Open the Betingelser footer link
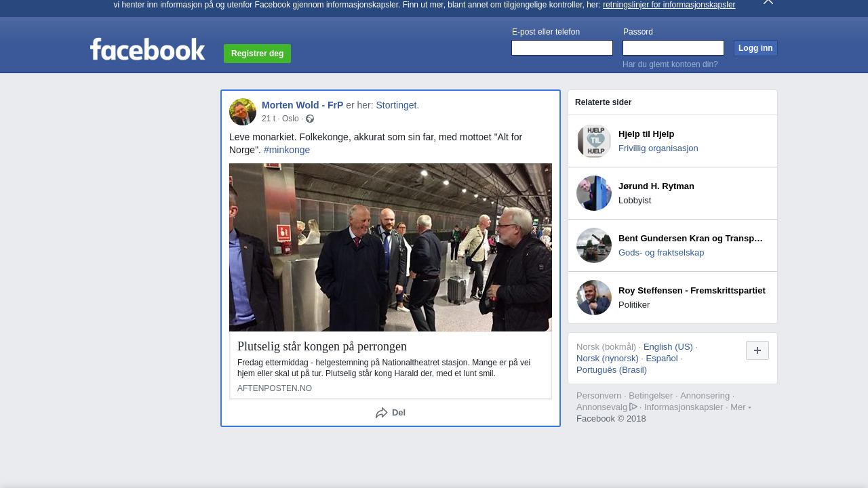This screenshot has height=488, width=868. pyautogui.click(x=651, y=395)
